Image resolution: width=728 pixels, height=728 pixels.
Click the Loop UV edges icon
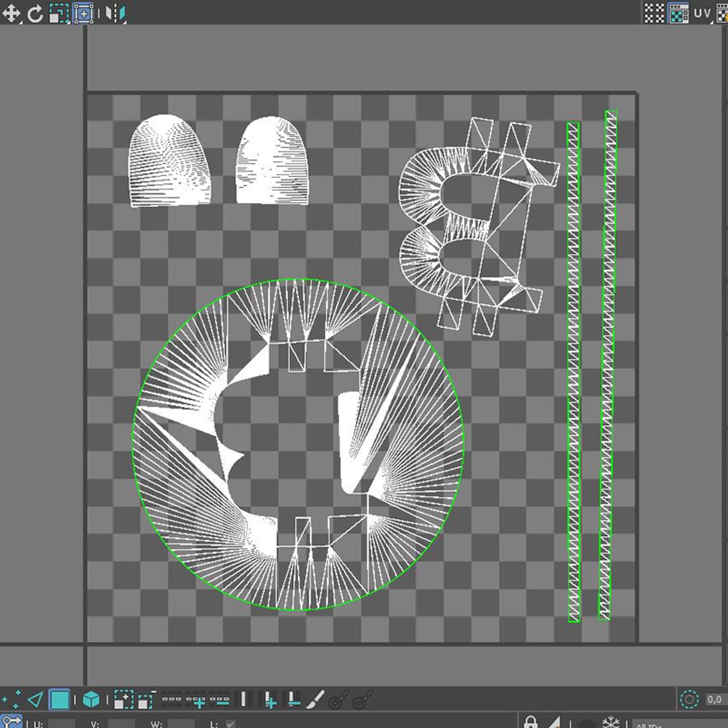tap(171, 699)
